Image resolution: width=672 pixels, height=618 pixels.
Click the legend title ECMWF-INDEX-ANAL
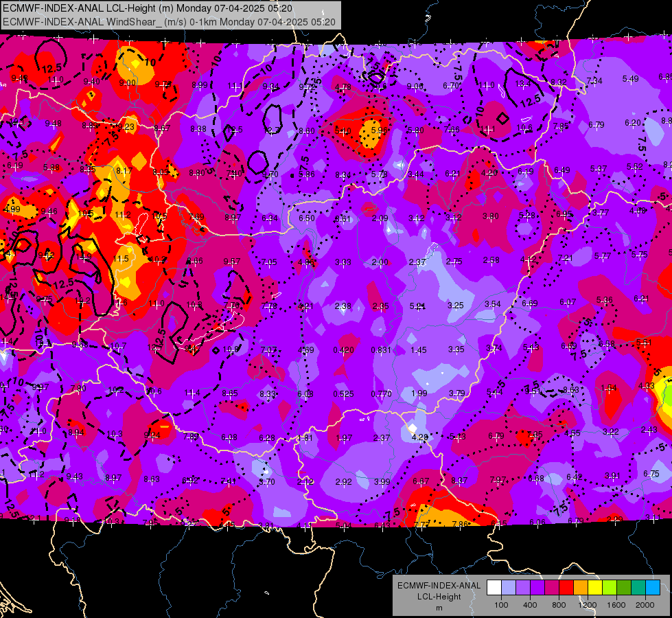pyautogui.click(x=439, y=586)
